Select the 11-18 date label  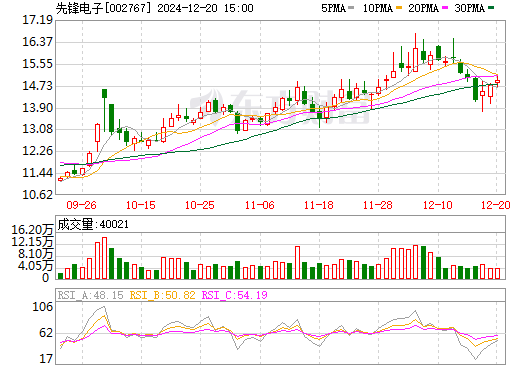pos(319,205)
